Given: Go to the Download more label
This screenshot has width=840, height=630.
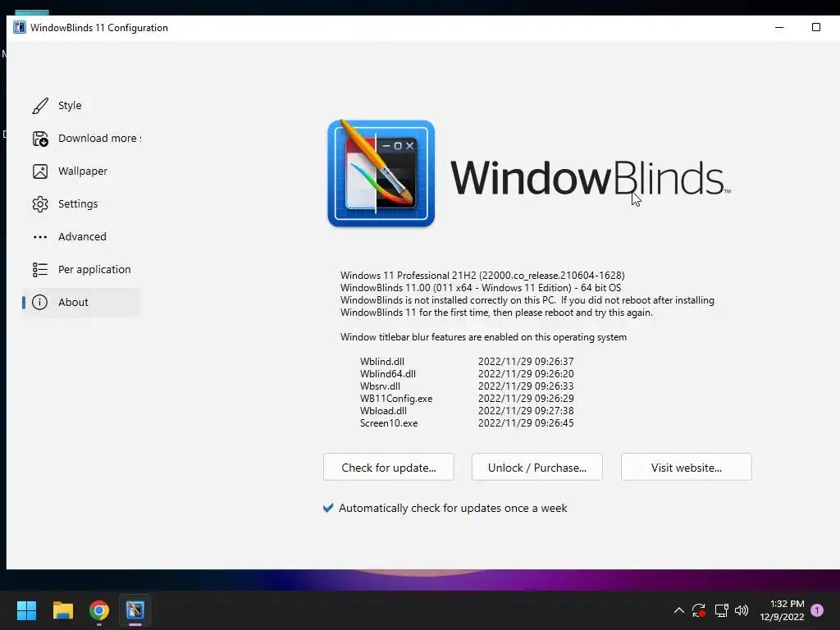Looking at the screenshot, I should click(99, 138).
